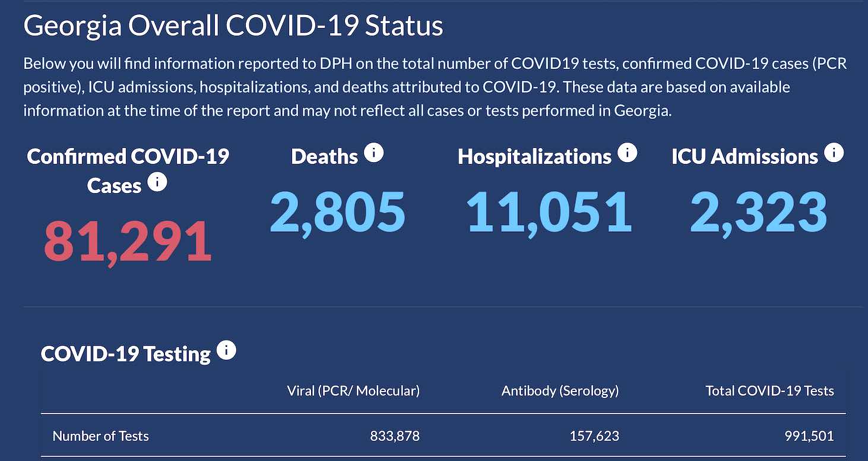Viewport: 868px width, 461px height.
Task: Select the 2,805 deaths figure
Action: (337, 211)
